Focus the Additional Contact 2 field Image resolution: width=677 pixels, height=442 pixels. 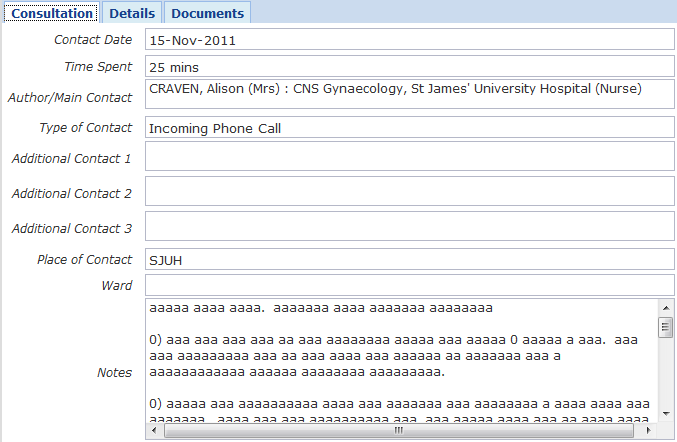(x=410, y=191)
